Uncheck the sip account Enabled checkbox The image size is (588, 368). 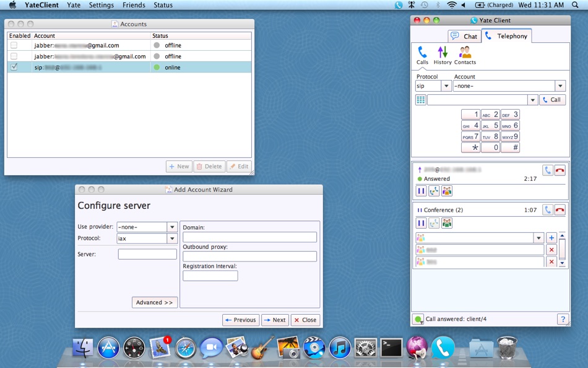click(14, 67)
